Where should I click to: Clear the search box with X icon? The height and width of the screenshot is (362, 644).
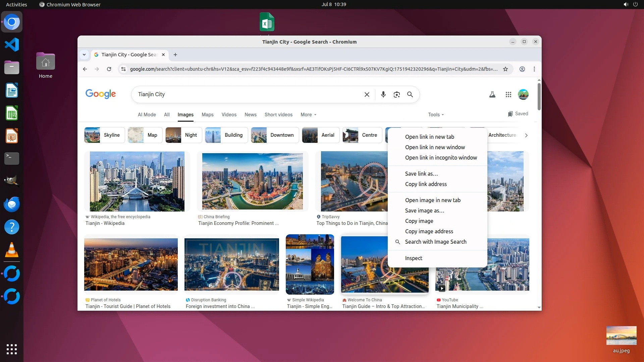(x=367, y=95)
